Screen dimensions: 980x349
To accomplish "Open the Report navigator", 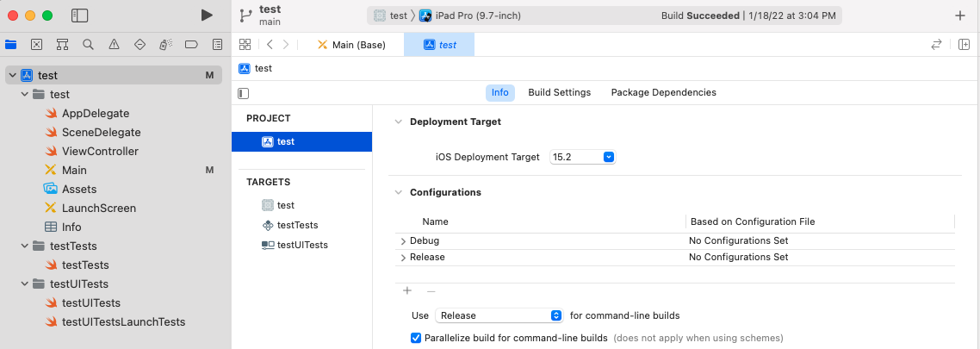I will [218, 45].
